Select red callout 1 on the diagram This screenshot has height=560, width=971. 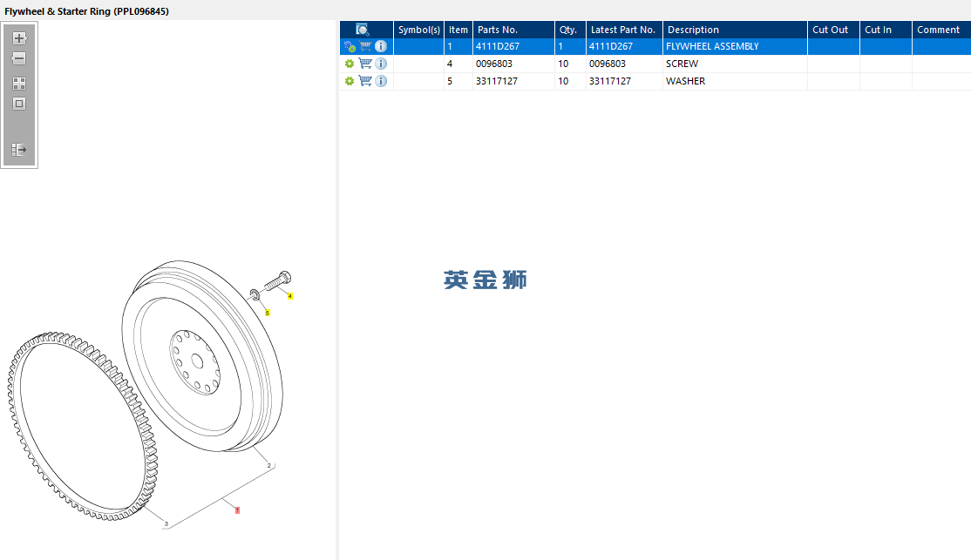click(x=237, y=510)
